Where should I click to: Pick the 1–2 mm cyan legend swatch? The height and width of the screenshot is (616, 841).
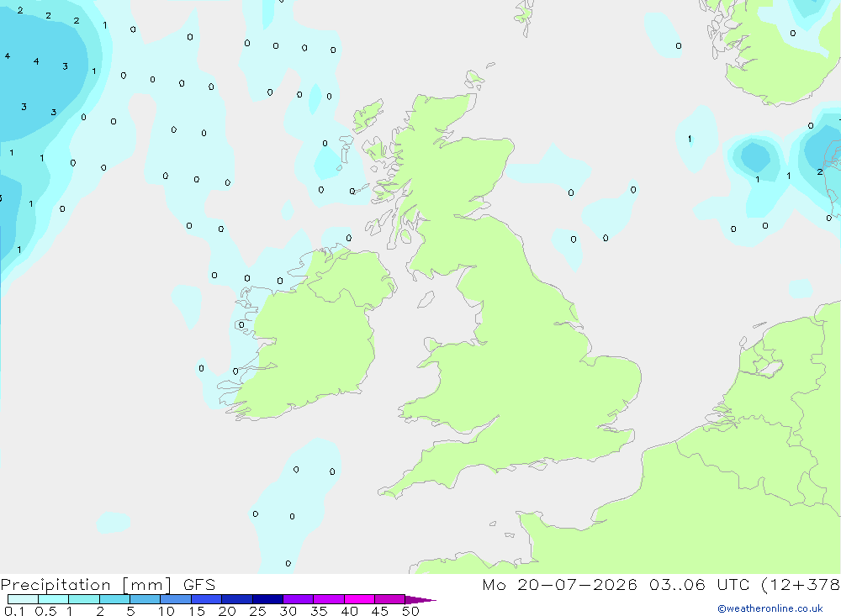(x=84, y=599)
